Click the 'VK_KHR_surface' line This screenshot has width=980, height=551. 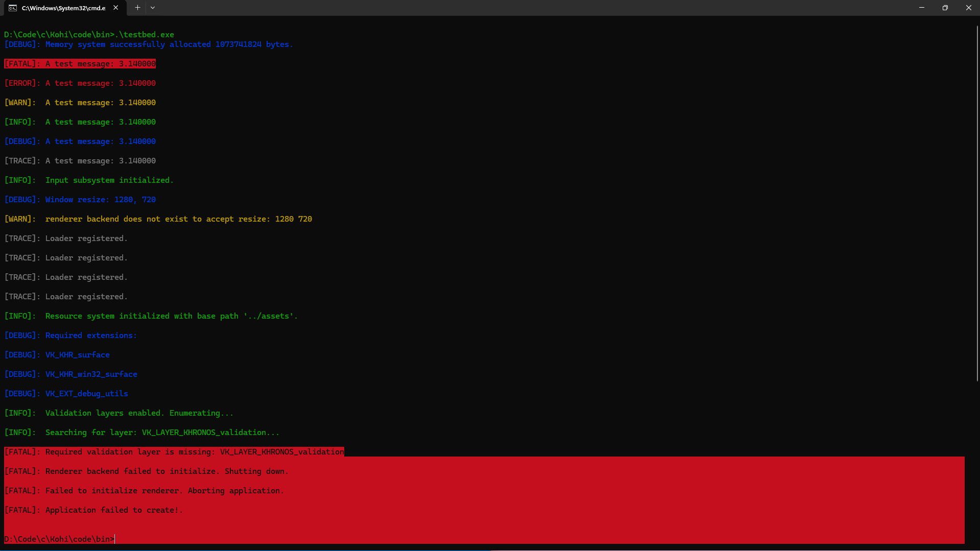57,355
